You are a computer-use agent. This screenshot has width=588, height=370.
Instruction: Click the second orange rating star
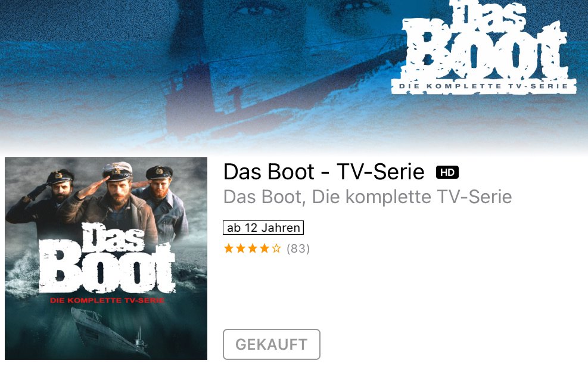241,248
